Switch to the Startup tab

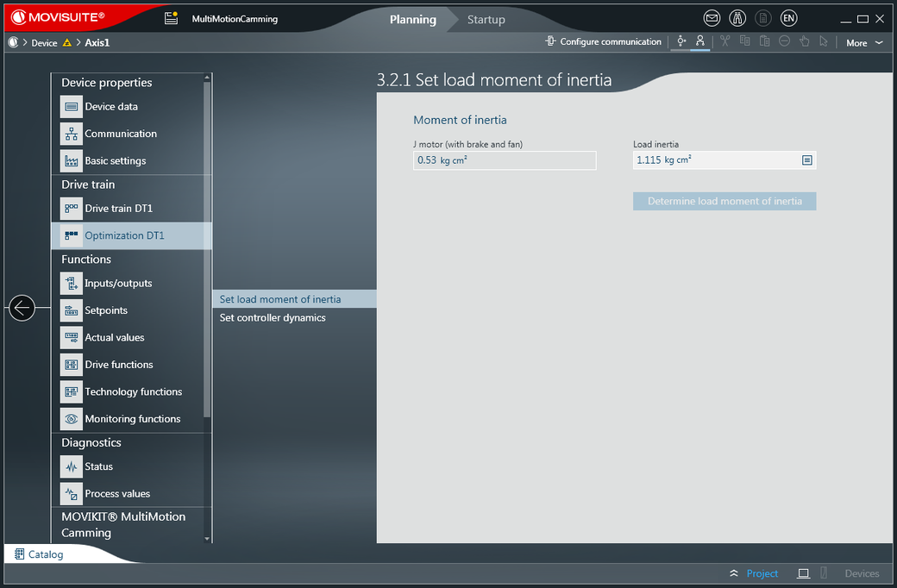tap(486, 19)
